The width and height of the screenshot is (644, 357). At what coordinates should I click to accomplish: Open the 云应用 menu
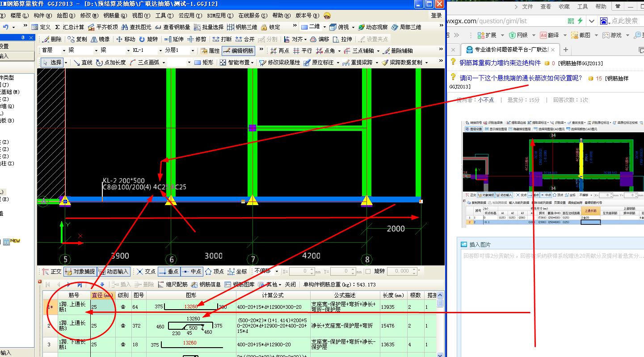(x=189, y=16)
